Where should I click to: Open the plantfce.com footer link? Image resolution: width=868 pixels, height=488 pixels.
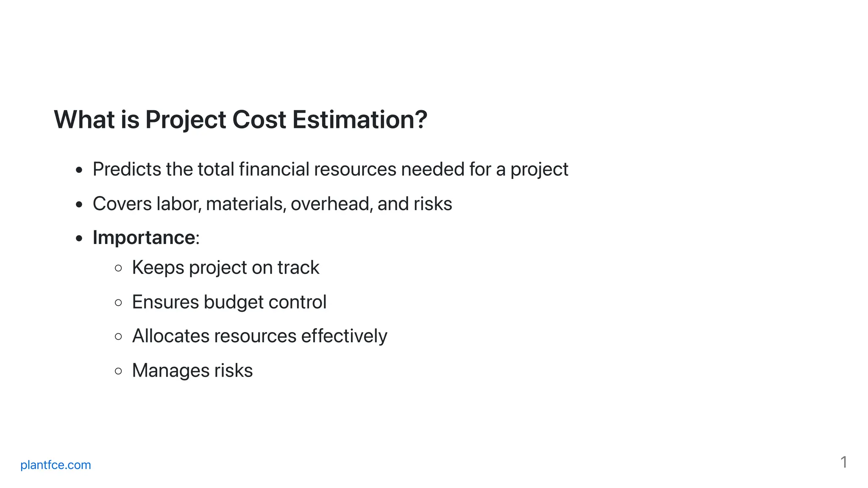point(56,465)
